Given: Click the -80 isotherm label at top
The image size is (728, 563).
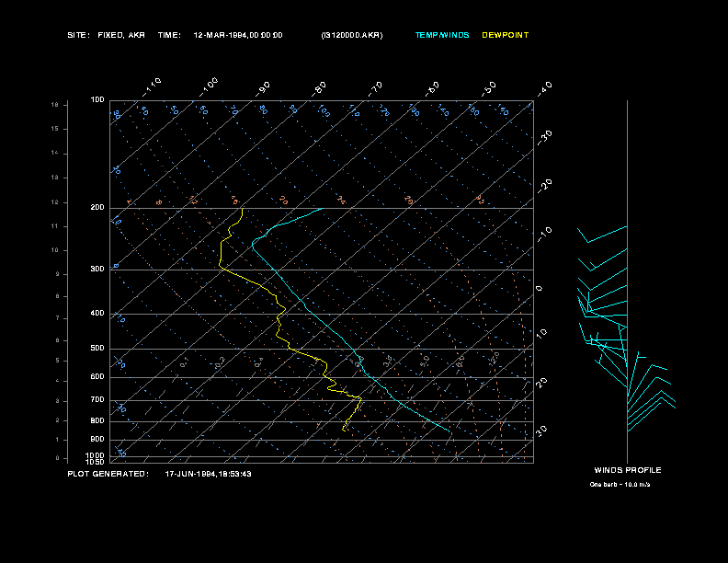Looking at the screenshot, I should [318, 89].
